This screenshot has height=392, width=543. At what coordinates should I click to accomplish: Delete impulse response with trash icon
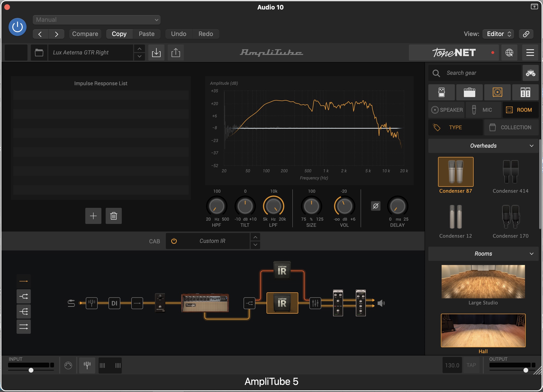coord(114,216)
